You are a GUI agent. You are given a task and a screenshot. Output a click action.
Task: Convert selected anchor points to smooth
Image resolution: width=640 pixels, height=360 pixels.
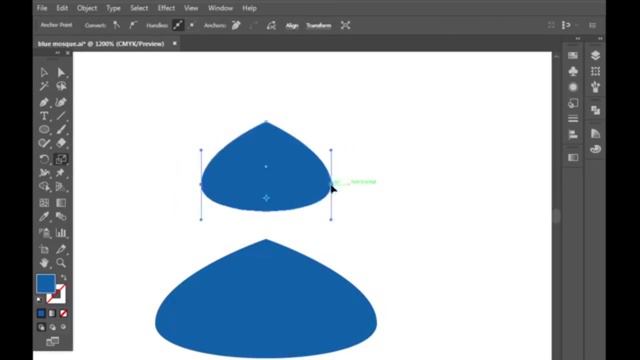[x=133, y=25]
